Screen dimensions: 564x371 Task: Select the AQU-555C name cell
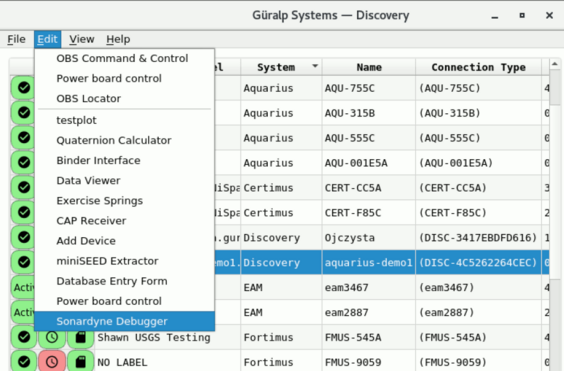pos(369,138)
